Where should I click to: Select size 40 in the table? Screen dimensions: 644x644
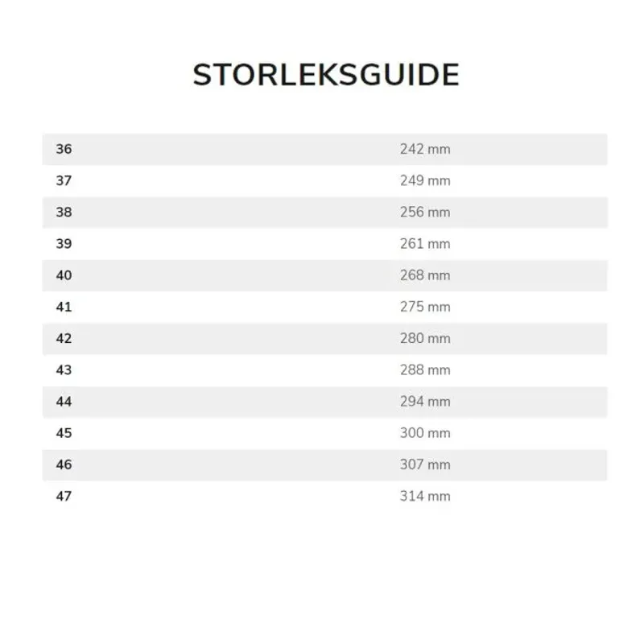pyautogui.click(x=64, y=275)
